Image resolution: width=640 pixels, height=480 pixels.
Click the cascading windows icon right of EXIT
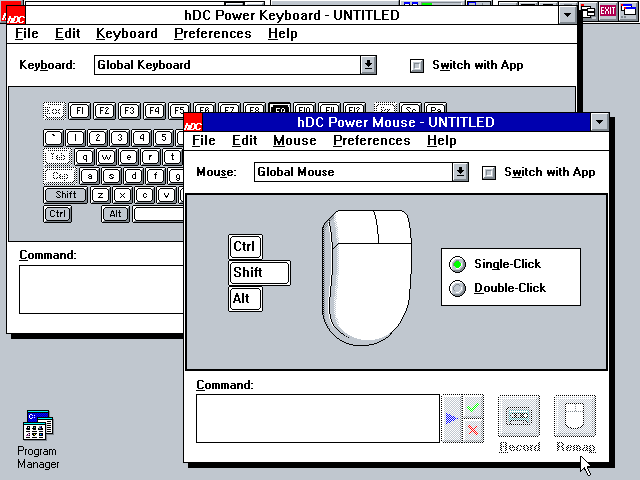click(x=628, y=11)
